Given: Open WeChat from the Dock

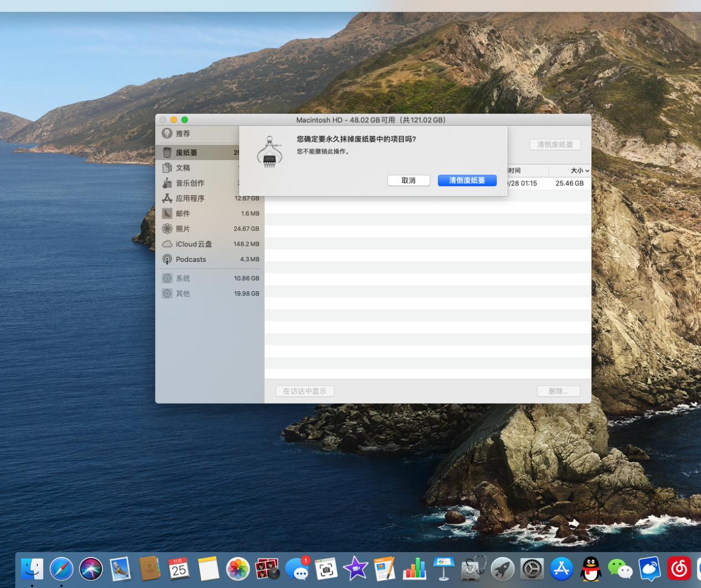Looking at the screenshot, I should pos(620,569).
